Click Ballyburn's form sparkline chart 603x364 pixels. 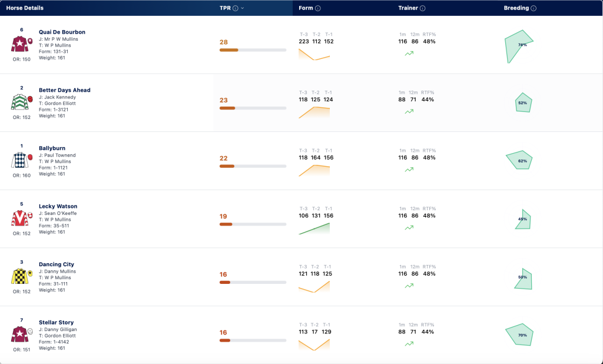314,170
